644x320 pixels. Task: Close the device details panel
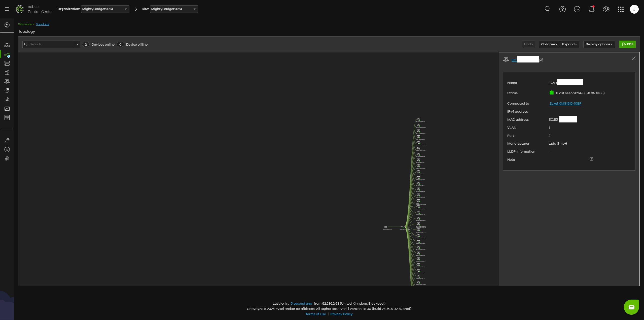click(x=633, y=58)
